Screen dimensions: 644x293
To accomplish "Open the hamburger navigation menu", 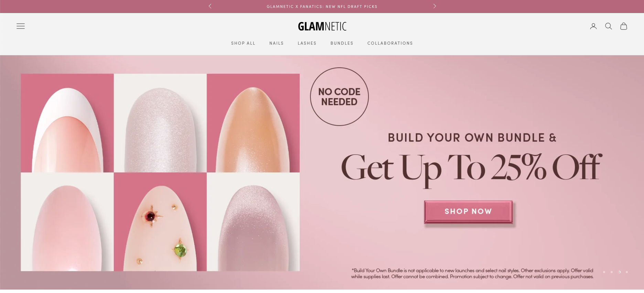I will pos(21,26).
